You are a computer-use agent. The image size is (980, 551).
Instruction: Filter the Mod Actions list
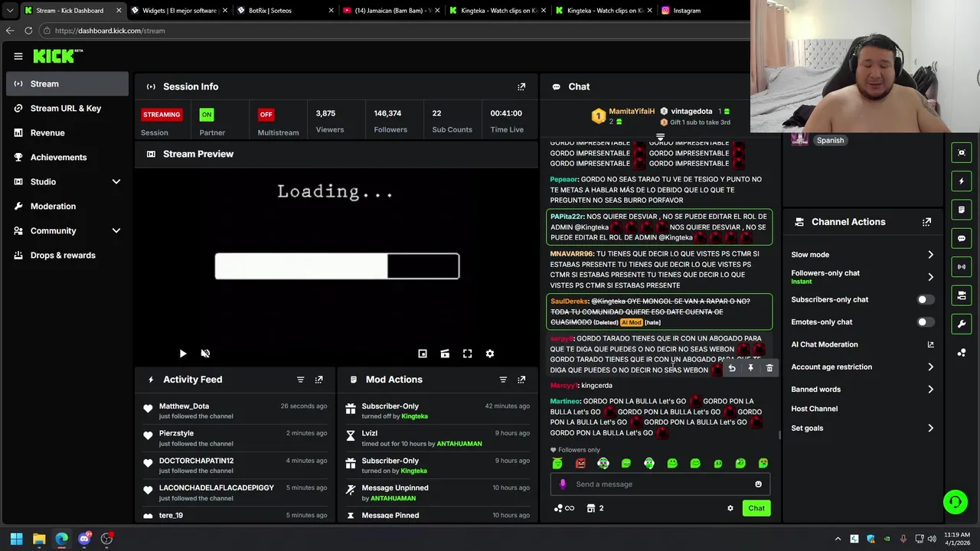tap(503, 380)
